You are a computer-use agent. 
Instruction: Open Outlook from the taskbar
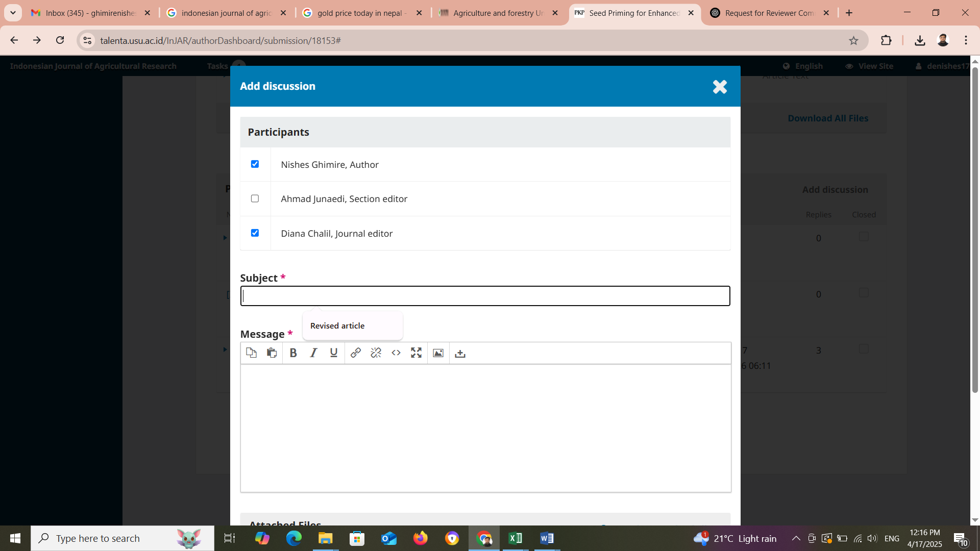point(388,538)
